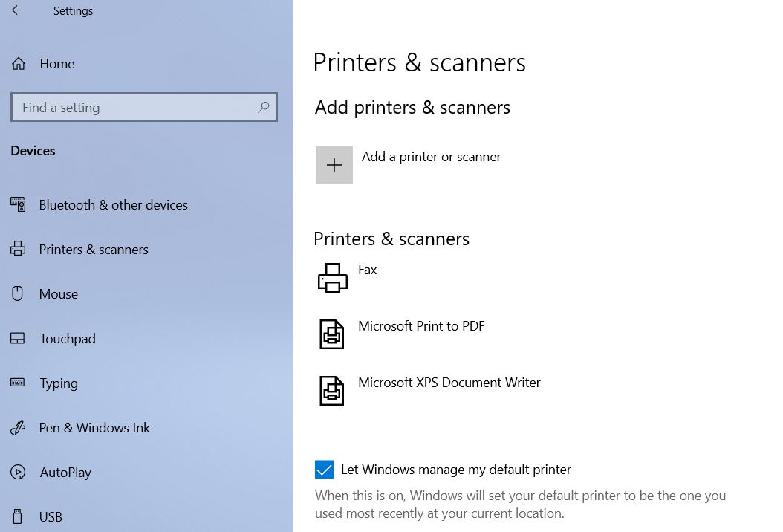This screenshot has height=532, width=783.
Task: Click the USB icon in sidebar
Action: tap(18, 516)
